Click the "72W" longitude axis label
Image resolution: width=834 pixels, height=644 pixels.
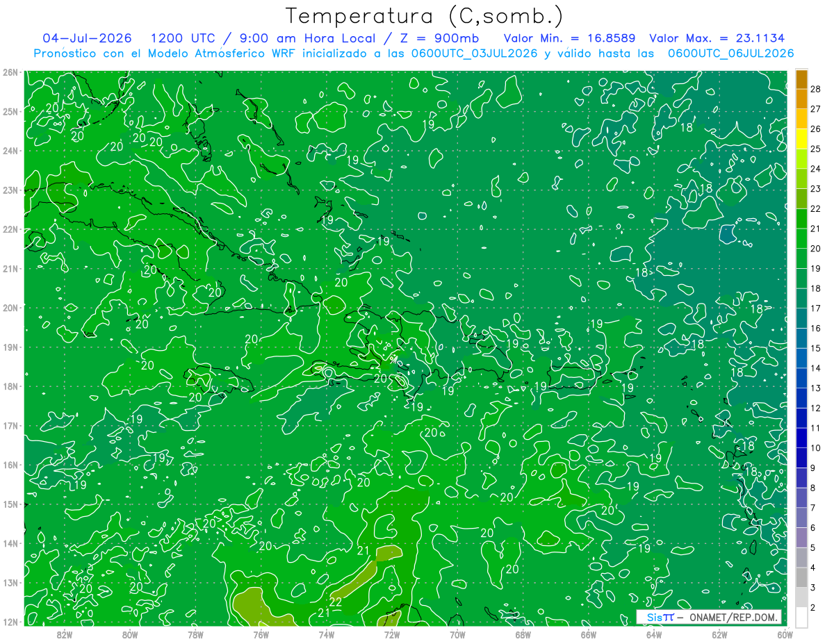[x=391, y=634]
